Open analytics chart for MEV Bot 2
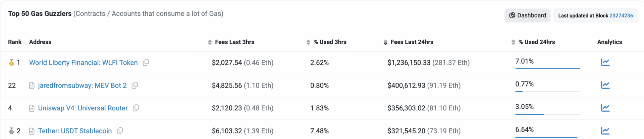Viewport: 644px width, 139px height. [x=605, y=85]
